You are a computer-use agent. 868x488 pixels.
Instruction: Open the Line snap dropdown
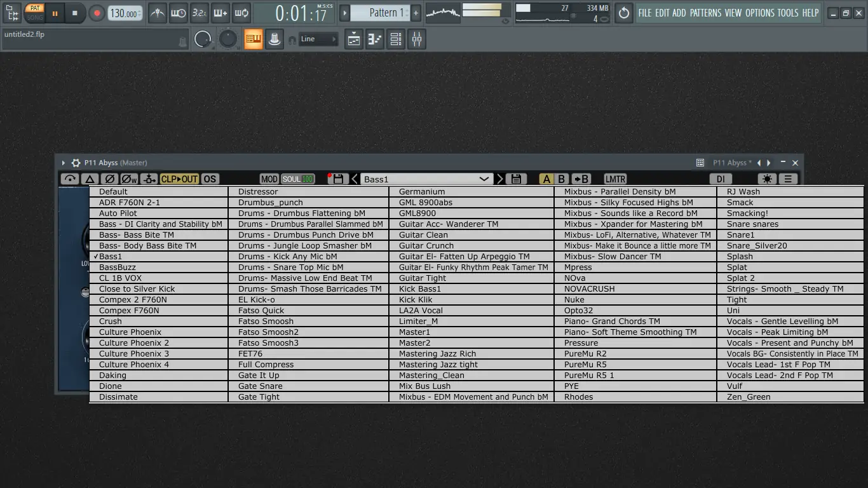click(318, 39)
